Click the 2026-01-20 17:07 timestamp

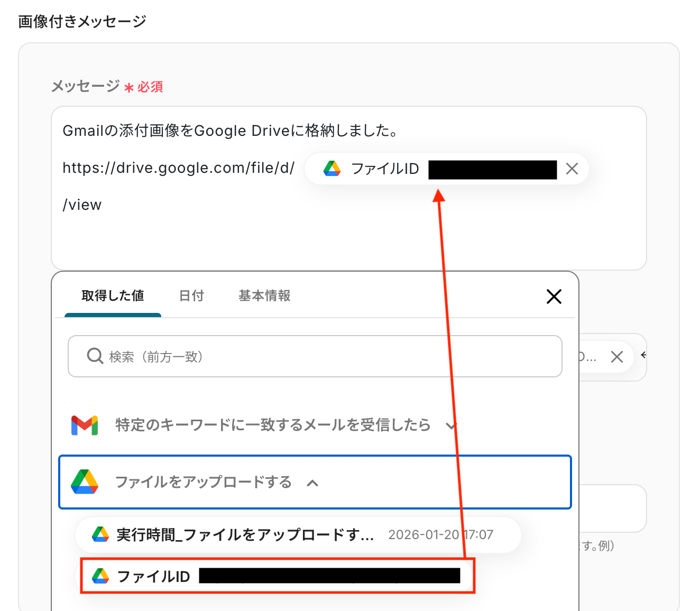(441, 535)
